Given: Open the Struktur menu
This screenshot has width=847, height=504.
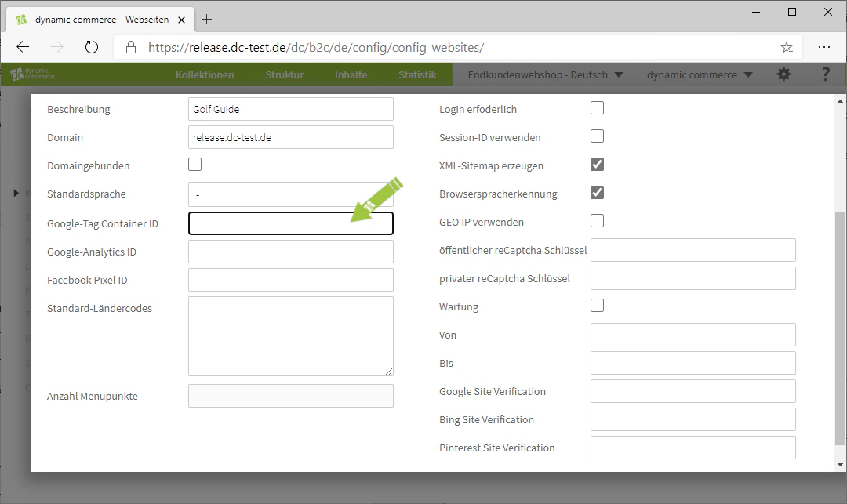Looking at the screenshot, I should 284,74.
